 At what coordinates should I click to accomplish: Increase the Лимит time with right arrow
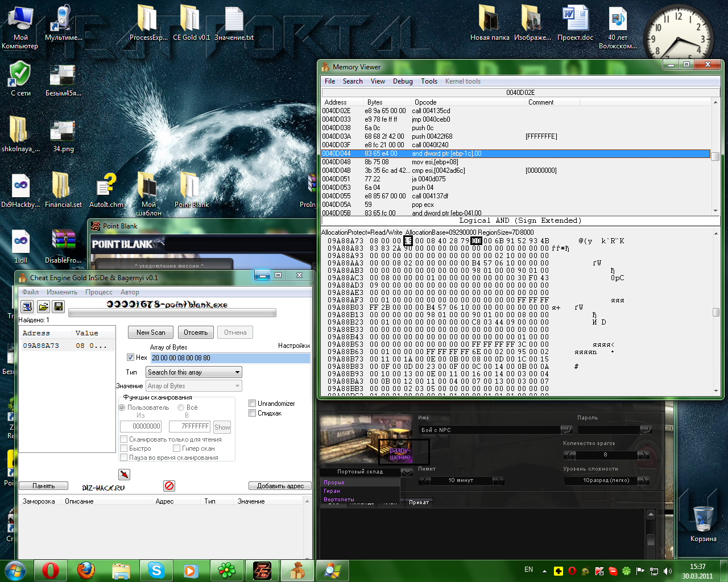[x=498, y=480]
